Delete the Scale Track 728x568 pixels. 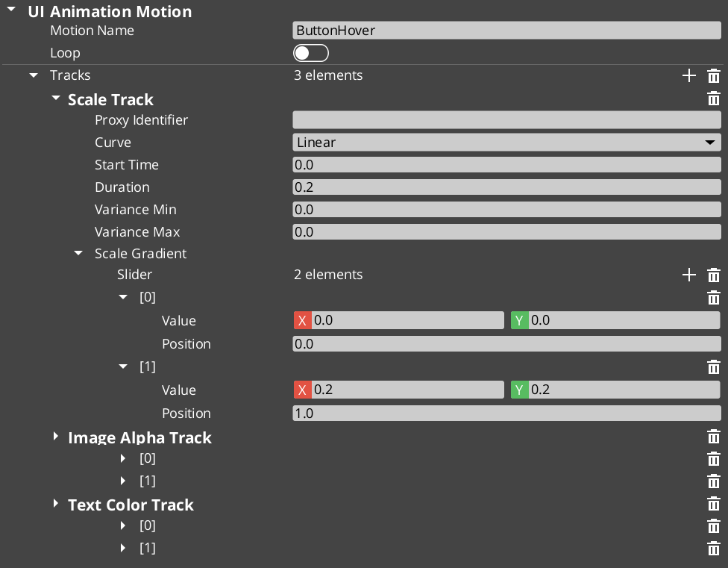[713, 98]
